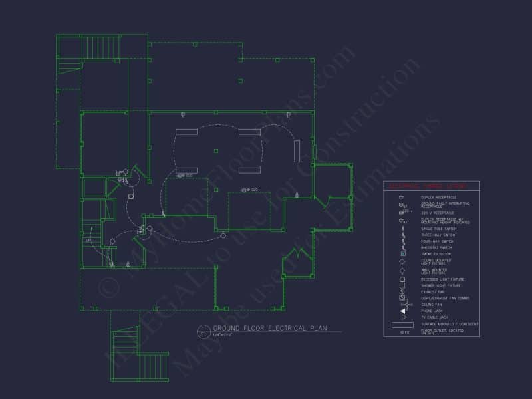Click the 'THREE-WAY SWITCH' legend label

[x=438, y=235]
